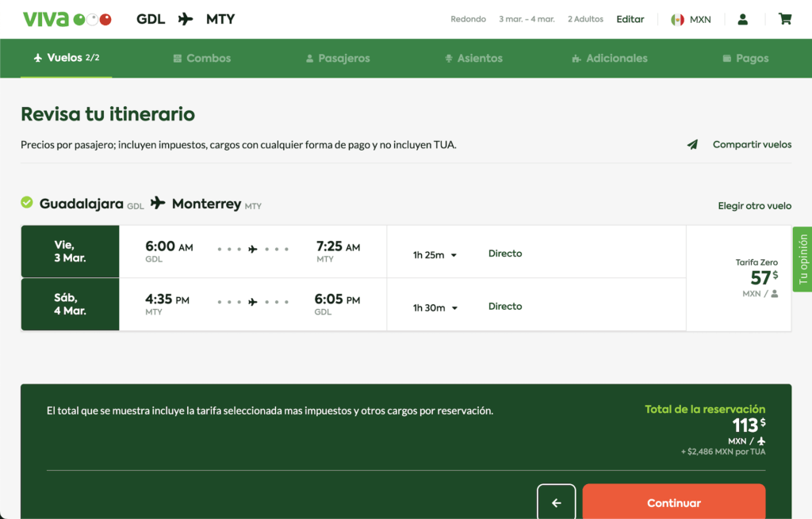
Task: Open the user account icon
Action: (x=742, y=19)
